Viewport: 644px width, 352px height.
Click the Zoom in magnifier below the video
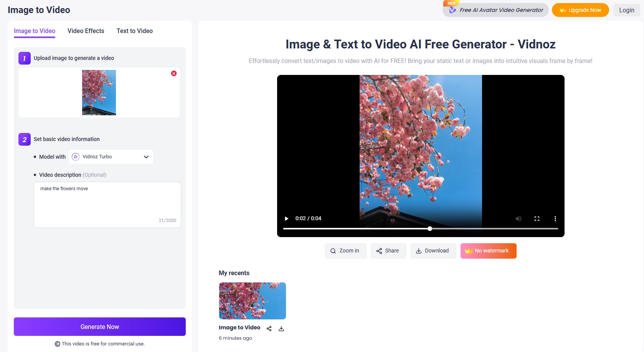tap(333, 251)
